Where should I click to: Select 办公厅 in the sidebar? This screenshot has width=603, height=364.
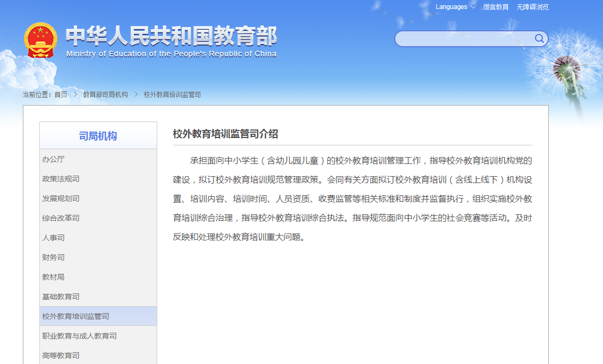pos(54,159)
